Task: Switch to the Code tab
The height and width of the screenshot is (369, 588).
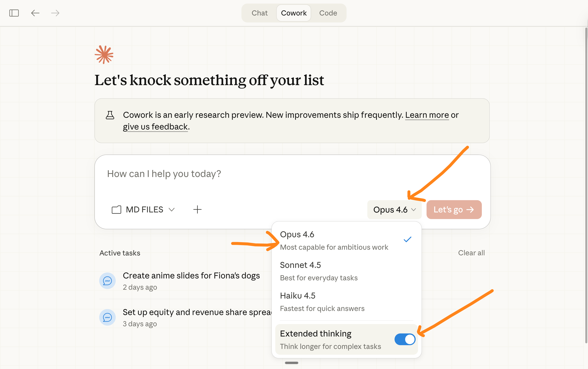Action: 328,13
